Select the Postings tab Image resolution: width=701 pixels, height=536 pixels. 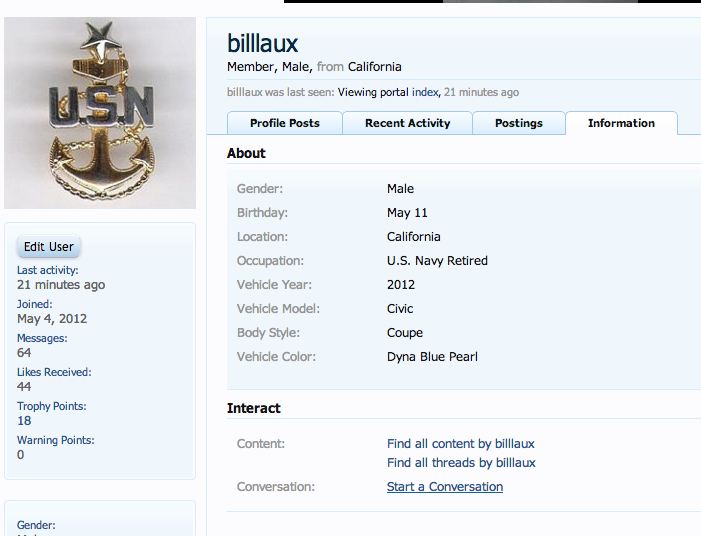pos(519,123)
